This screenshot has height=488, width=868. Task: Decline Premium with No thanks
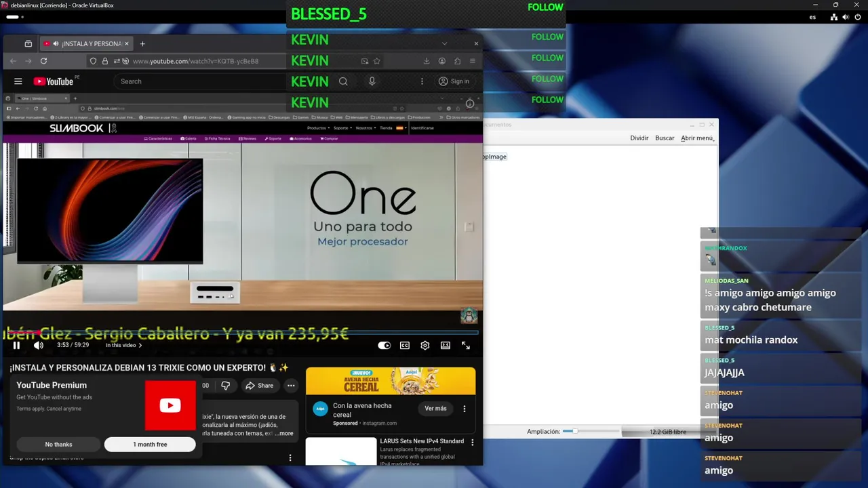[58, 445]
